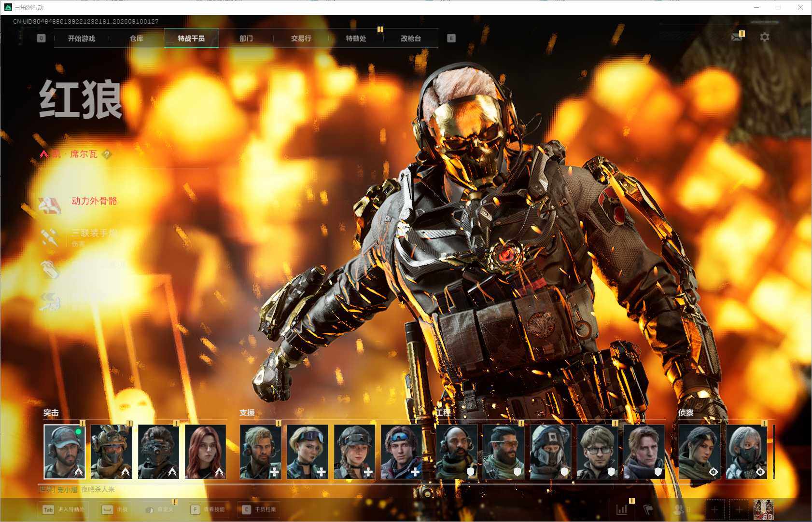Open the player avatar at bottom right
Image resolution: width=812 pixels, height=522 pixels.
click(x=763, y=510)
